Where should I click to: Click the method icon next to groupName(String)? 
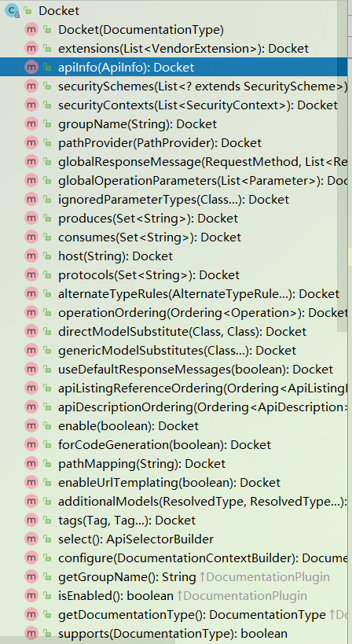(31, 124)
